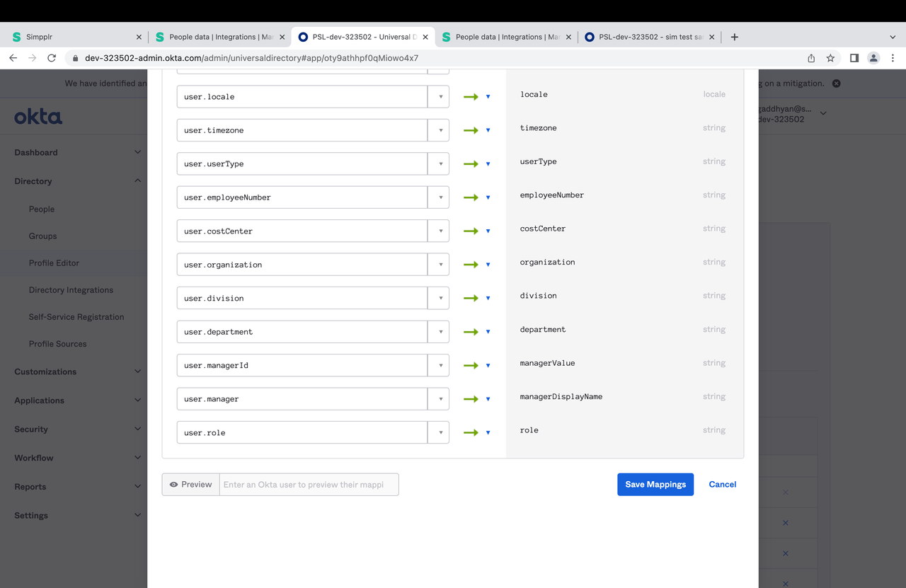Click the Okta user preview input field
The image size is (906, 588).
(309, 484)
